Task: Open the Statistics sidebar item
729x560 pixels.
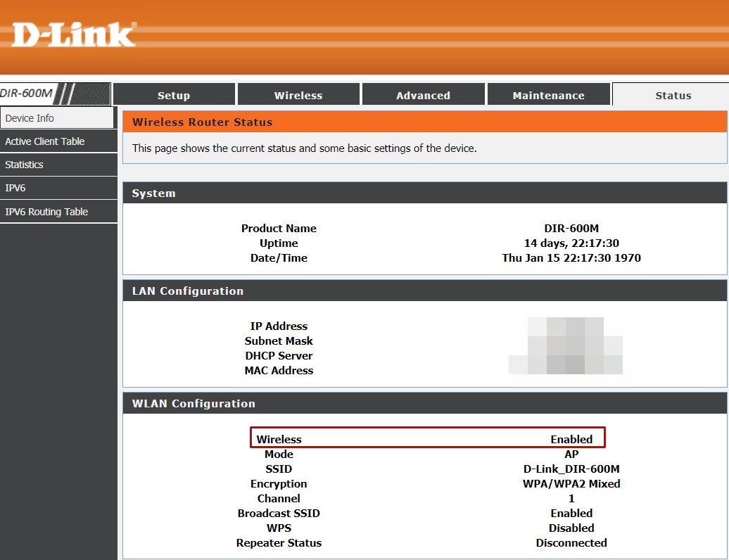Action: tap(58, 165)
